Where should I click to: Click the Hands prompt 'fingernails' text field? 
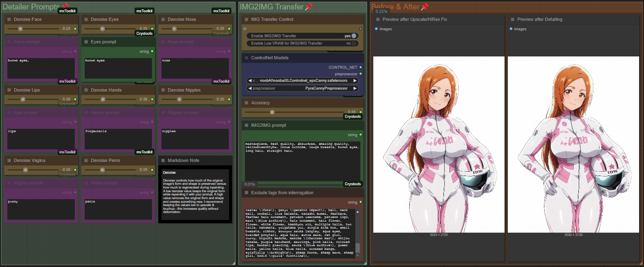[118, 139]
